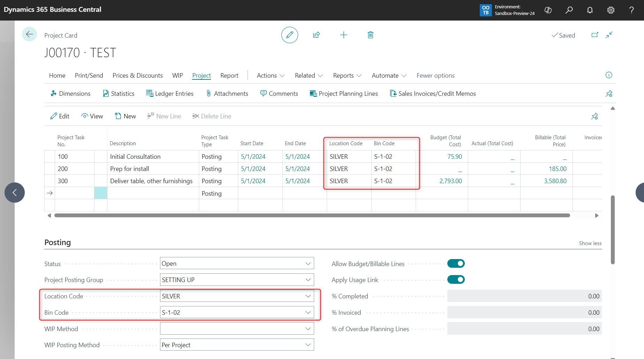Open Ledger Entries

click(170, 94)
